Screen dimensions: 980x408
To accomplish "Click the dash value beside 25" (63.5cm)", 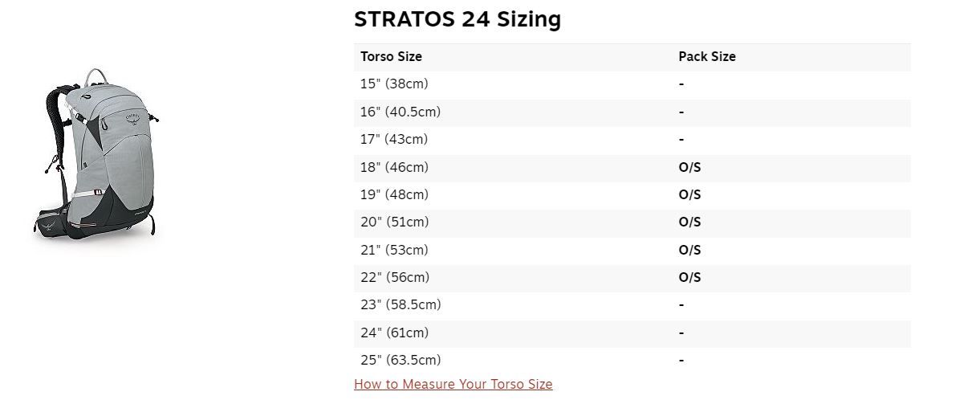I will pos(681,360).
